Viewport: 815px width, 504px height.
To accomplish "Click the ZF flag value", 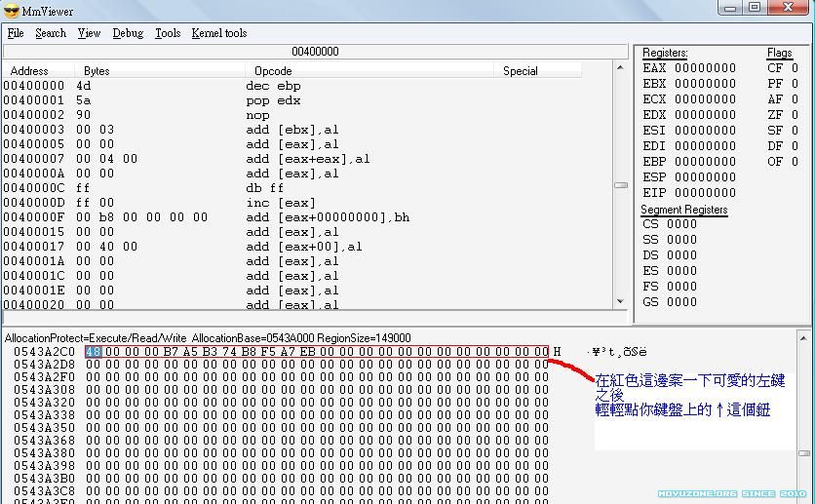I will 795,115.
